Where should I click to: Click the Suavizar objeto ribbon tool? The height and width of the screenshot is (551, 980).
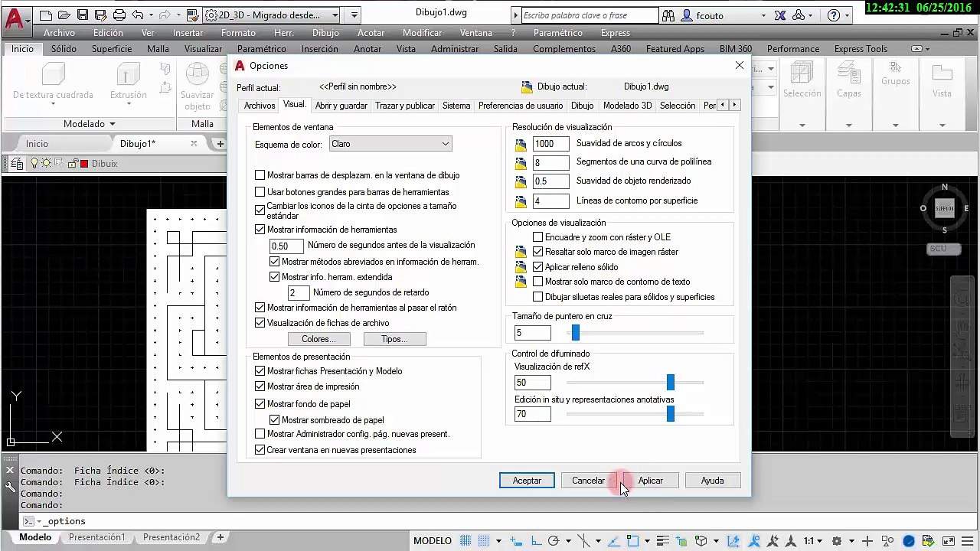(x=197, y=86)
